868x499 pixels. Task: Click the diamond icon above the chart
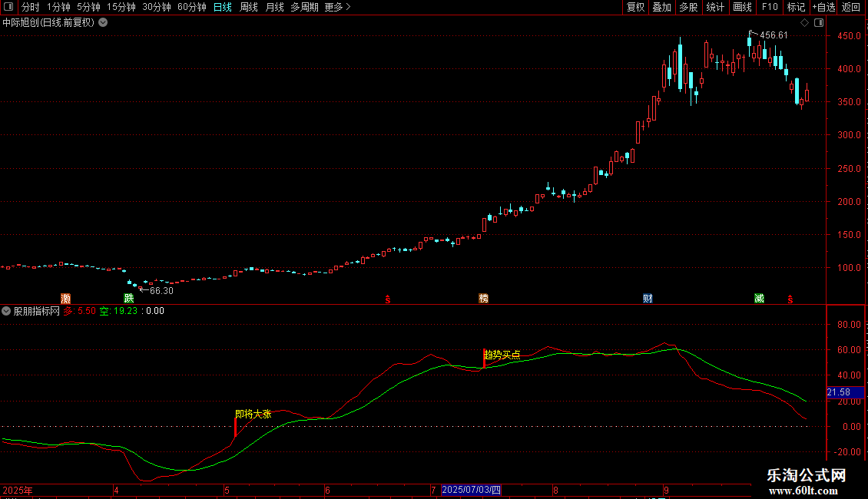coord(805,23)
